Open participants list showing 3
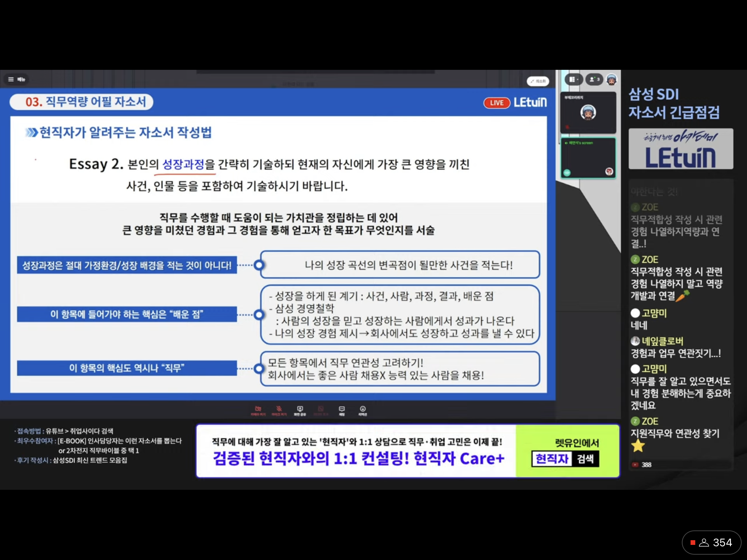Screen dimensions: 747x560 point(594,79)
